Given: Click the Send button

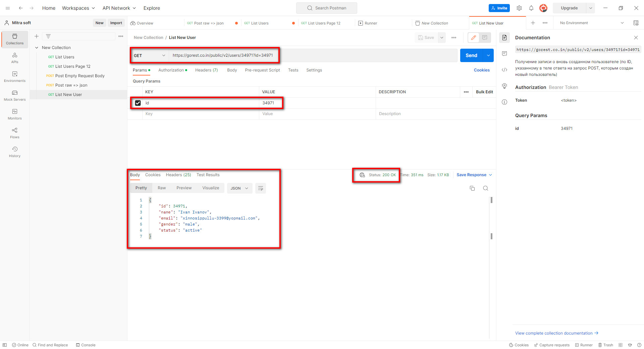Looking at the screenshot, I should (471, 55).
